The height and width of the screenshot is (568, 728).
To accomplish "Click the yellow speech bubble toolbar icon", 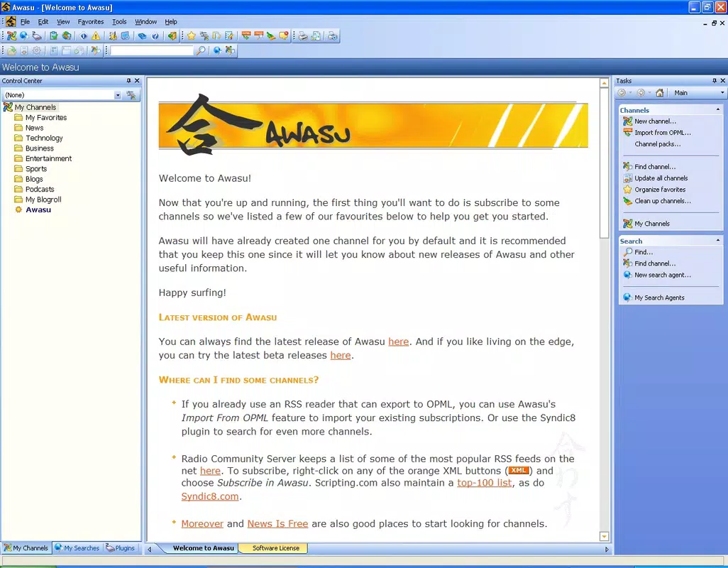I will pos(284,35).
